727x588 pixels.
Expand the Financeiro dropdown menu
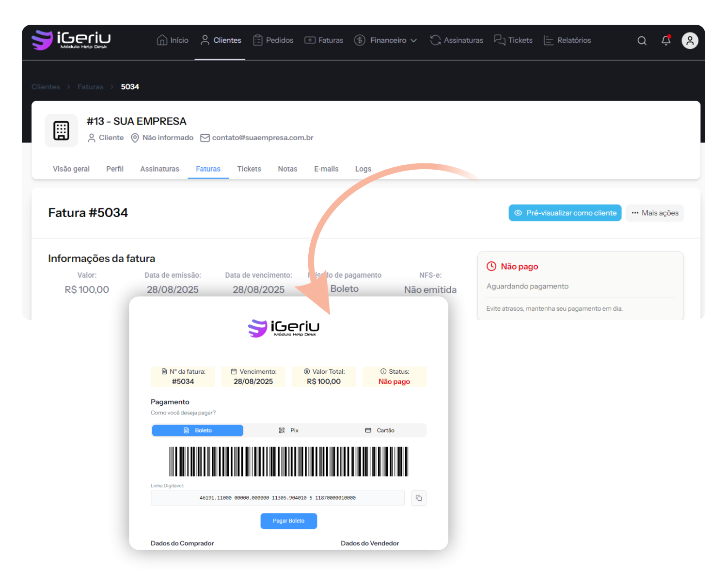[x=386, y=40]
